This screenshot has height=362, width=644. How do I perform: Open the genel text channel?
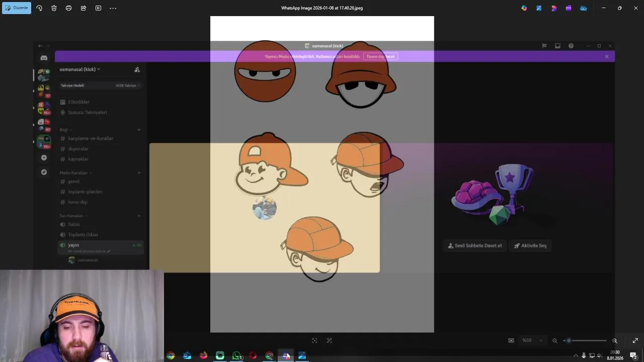coord(73,182)
